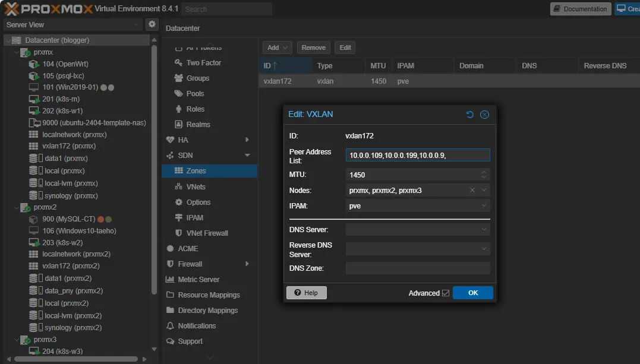This screenshot has height=364, width=640.
Task: Open the Zones menu item
Action: pos(209,171)
